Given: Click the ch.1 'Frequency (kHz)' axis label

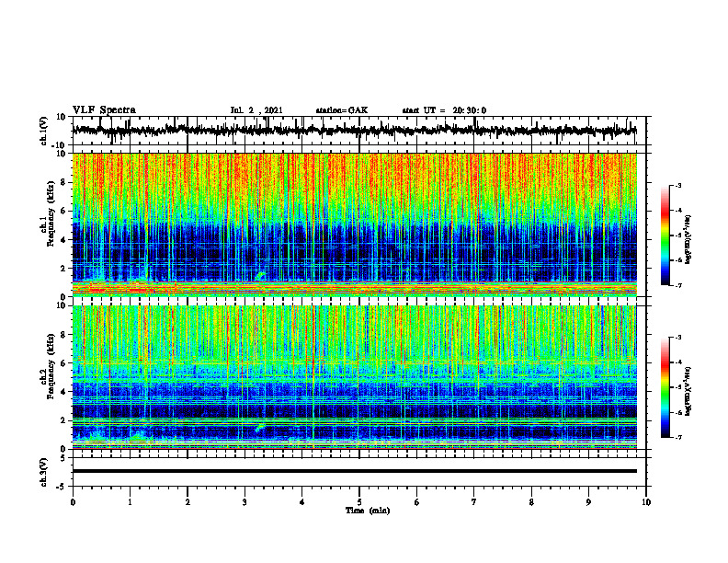Looking at the screenshot, I should (51, 212).
